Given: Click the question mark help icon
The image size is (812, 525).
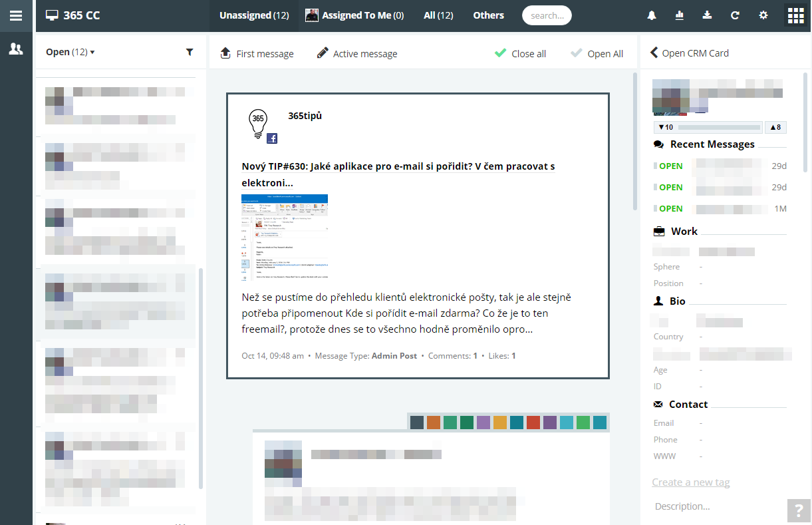Looking at the screenshot, I should coord(799,512).
